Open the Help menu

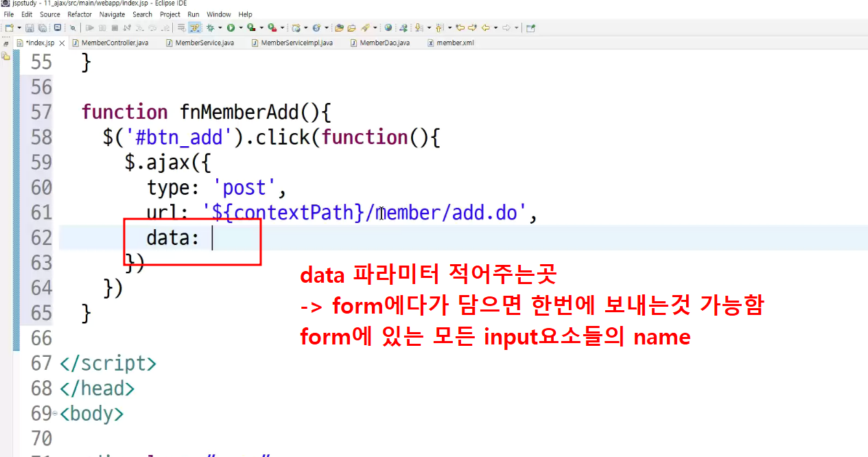tap(245, 14)
